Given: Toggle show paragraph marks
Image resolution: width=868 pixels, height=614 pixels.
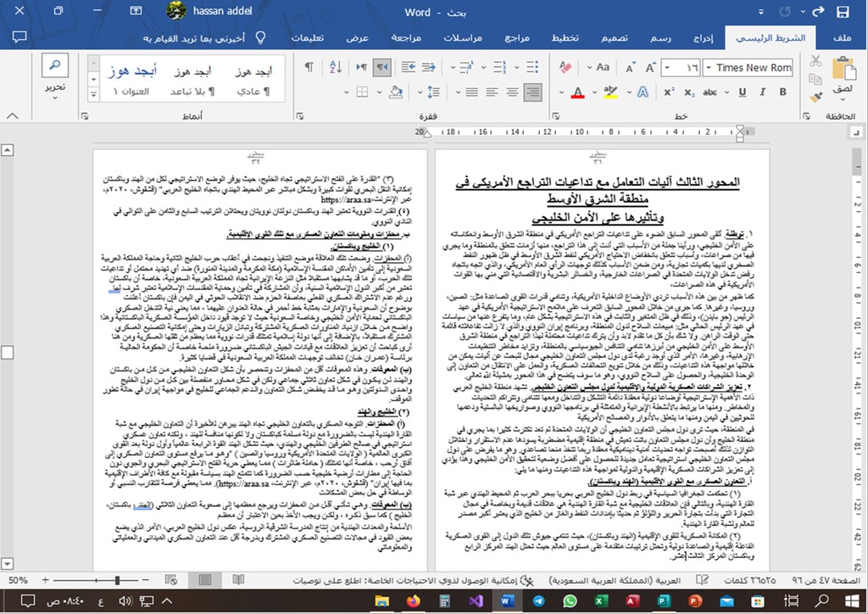Looking at the screenshot, I should click(309, 68).
